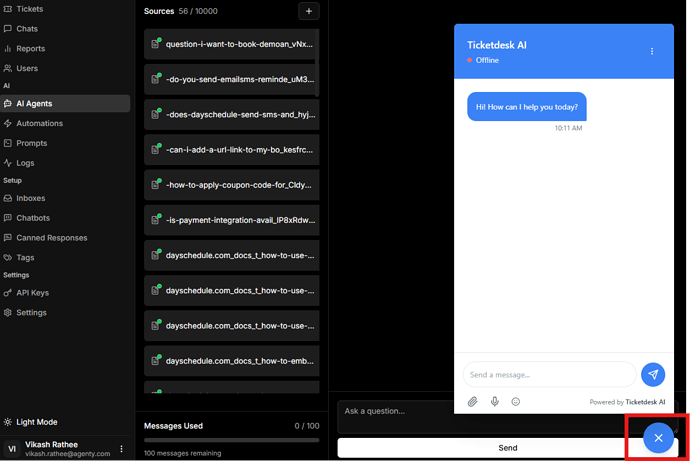Click the Chatbots icon in sidebar
This screenshot has height=461, width=690.
click(7, 218)
